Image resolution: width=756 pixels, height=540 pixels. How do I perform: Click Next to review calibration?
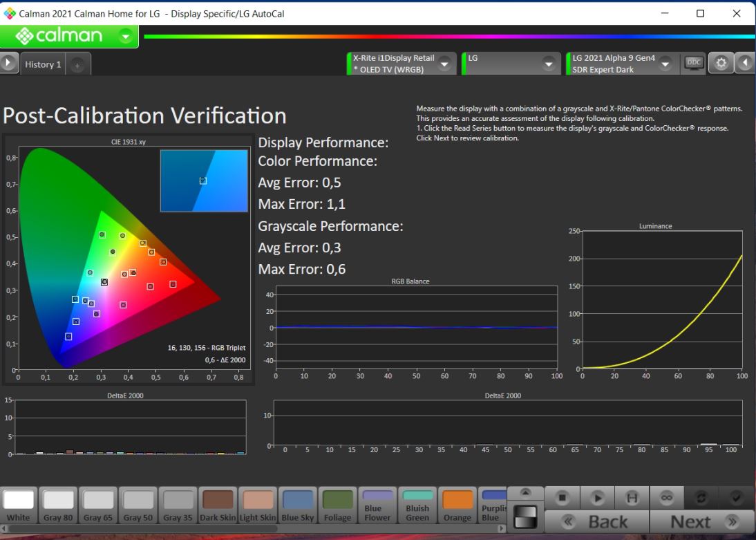(701, 521)
